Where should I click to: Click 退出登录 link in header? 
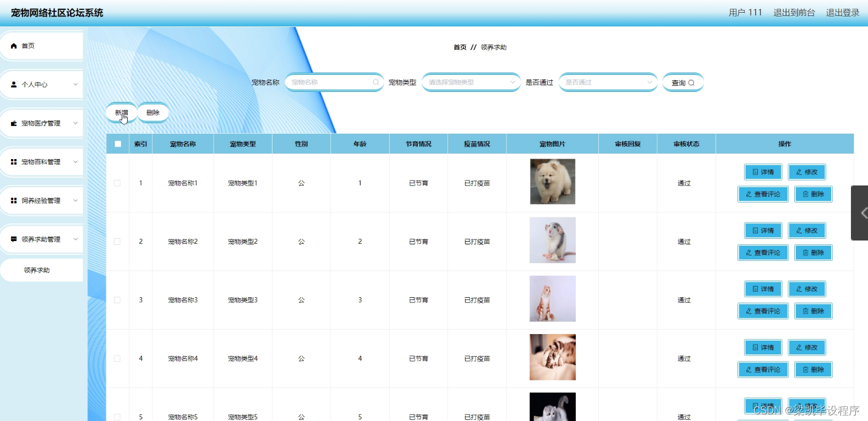click(x=842, y=13)
